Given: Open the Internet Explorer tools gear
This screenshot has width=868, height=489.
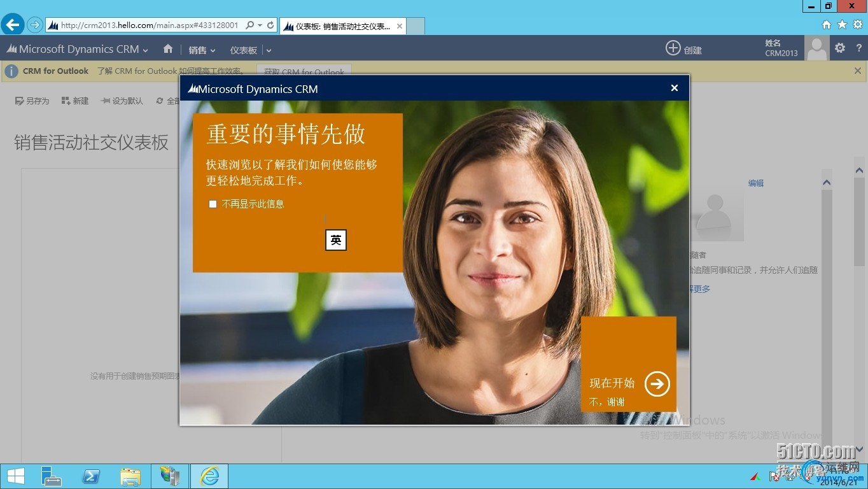Looking at the screenshot, I should click(x=858, y=25).
